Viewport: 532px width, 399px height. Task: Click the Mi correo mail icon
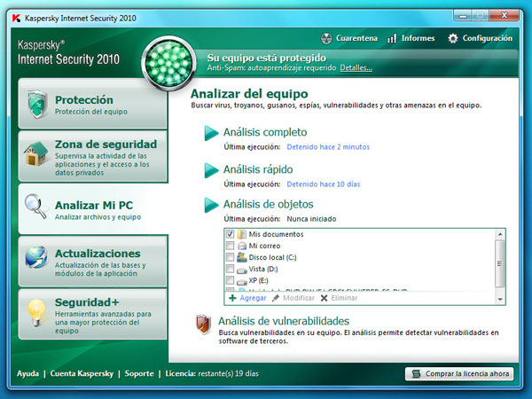(241, 246)
